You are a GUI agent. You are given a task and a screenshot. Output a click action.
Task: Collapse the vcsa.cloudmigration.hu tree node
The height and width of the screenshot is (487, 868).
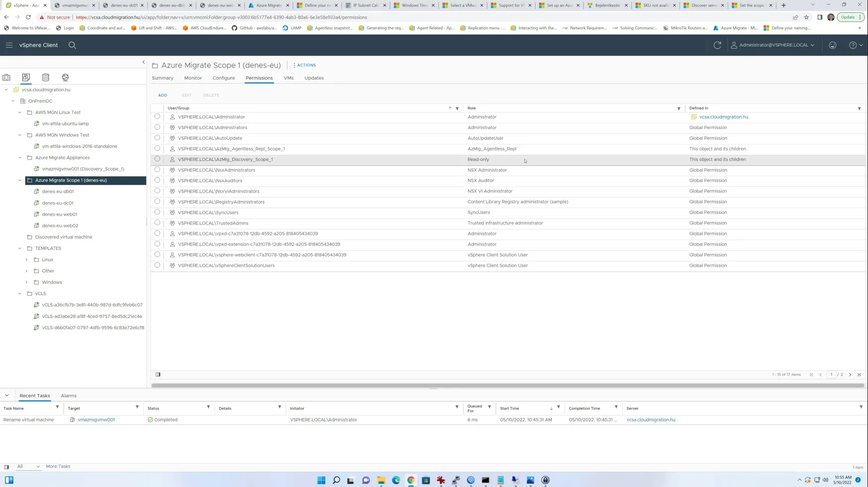point(6,90)
